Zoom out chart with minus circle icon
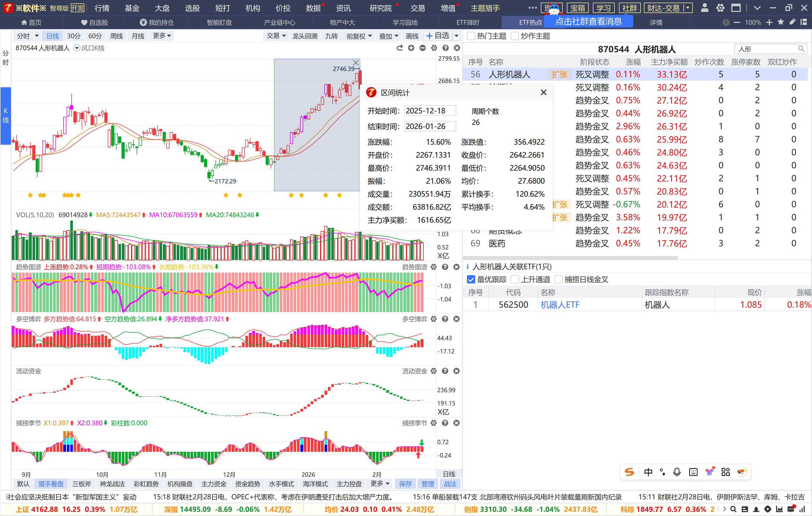The height and width of the screenshot is (516, 812). pos(422,48)
